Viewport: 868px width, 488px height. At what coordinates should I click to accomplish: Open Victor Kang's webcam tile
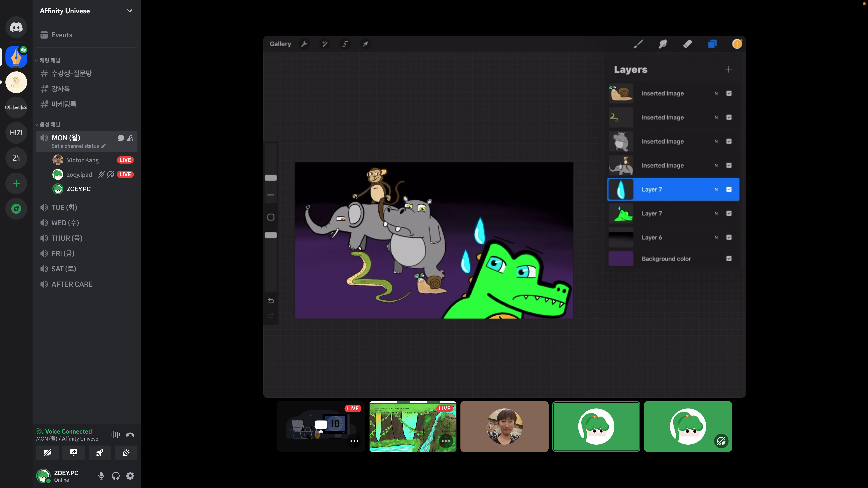505,426
